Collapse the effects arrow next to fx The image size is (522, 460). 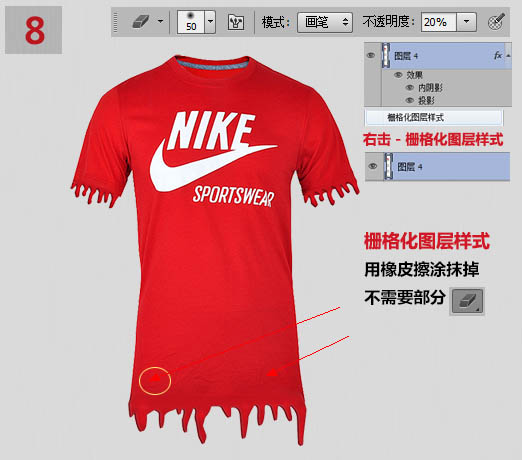tap(508, 56)
